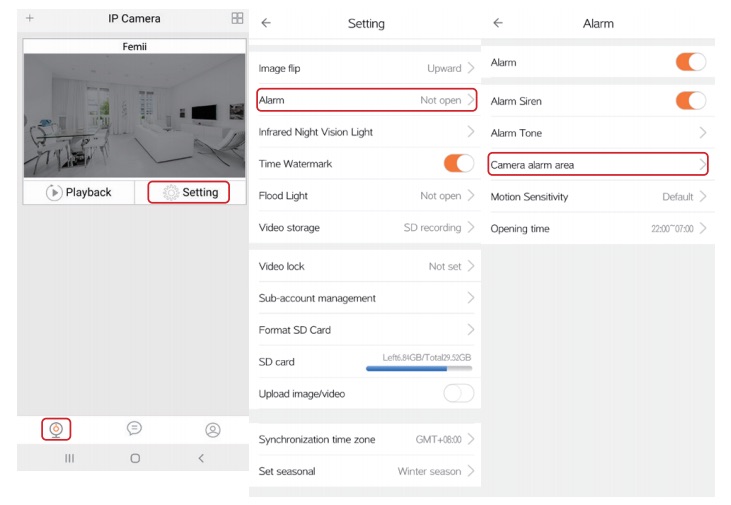Select Format SD Card

365,330
